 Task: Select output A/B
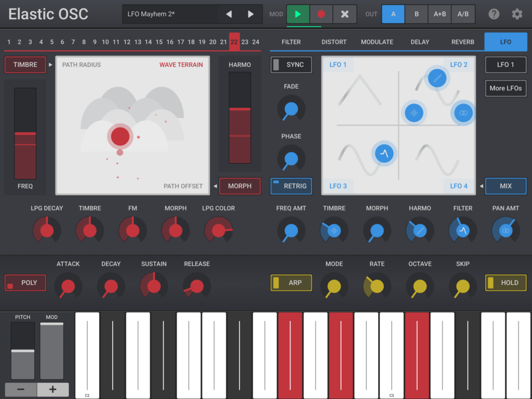coord(463,14)
